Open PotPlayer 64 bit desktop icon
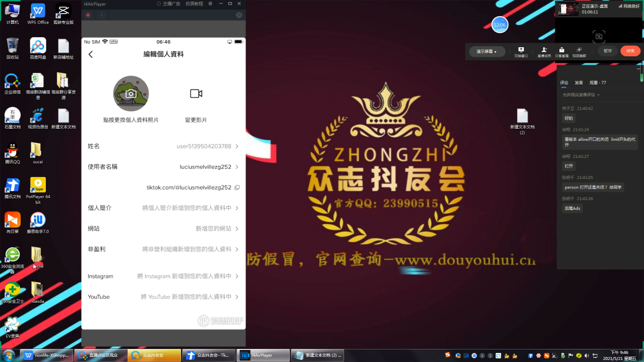644x362 pixels. coord(38,191)
